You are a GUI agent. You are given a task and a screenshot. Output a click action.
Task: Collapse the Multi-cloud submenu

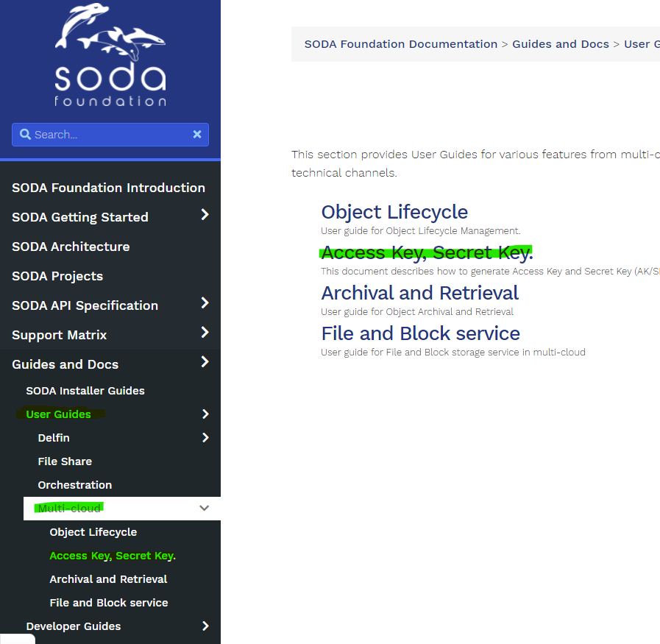pyautogui.click(x=205, y=508)
